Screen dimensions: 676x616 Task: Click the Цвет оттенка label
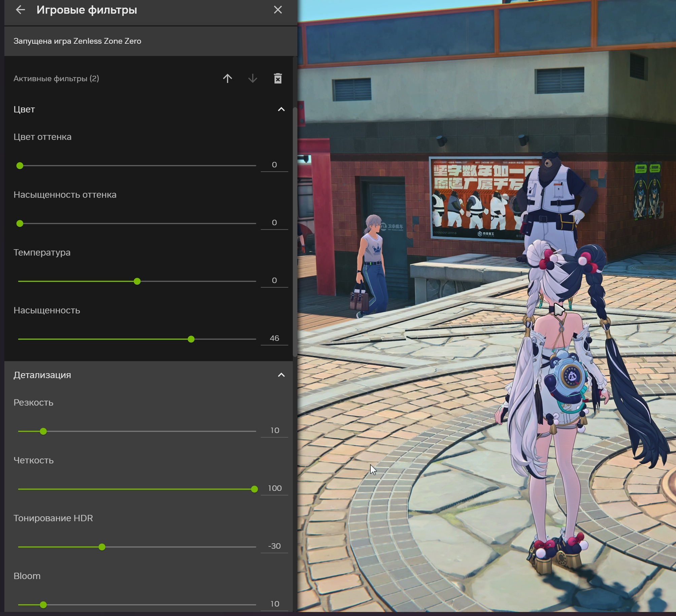[42, 137]
